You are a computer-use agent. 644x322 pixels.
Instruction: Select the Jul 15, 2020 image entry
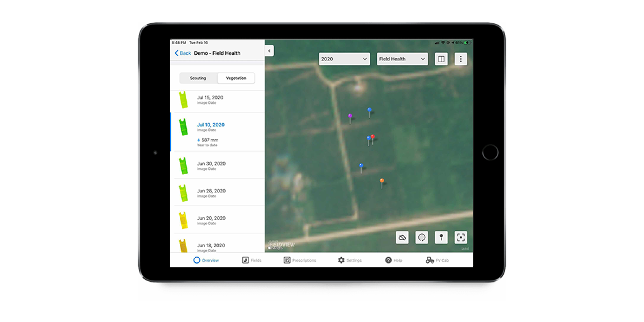(210, 99)
